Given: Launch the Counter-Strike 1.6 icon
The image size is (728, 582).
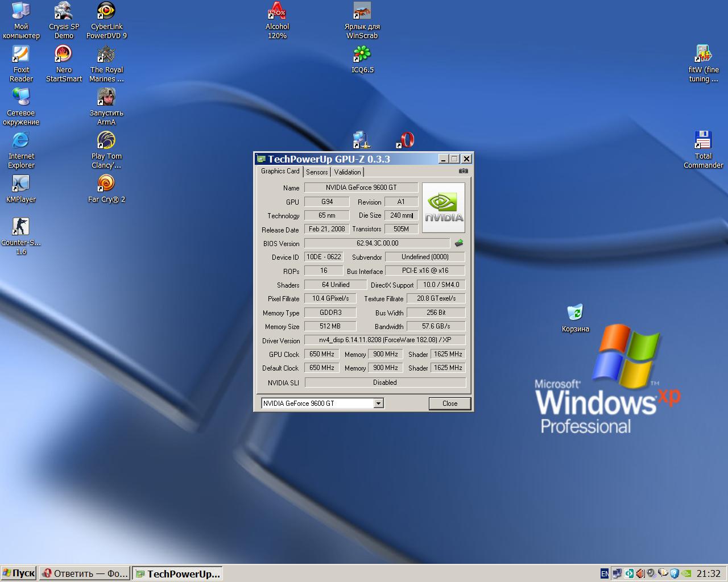Looking at the screenshot, I should click(21, 236).
